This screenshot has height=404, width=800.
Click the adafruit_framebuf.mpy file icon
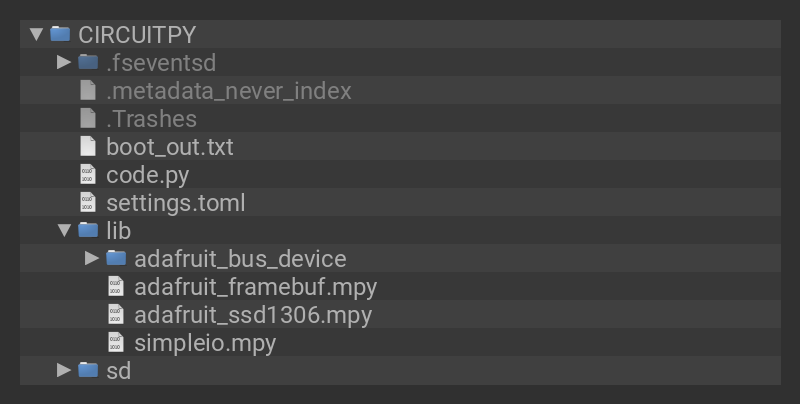(116, 287)
